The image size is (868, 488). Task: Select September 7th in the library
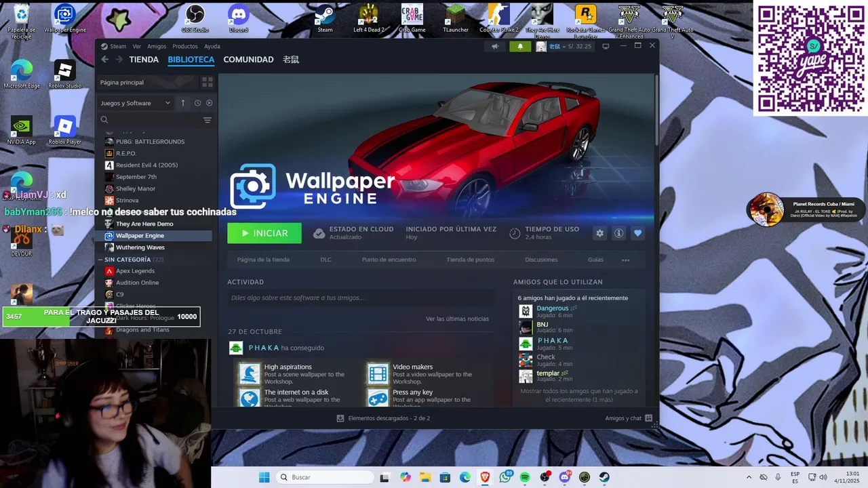[136, 177]
